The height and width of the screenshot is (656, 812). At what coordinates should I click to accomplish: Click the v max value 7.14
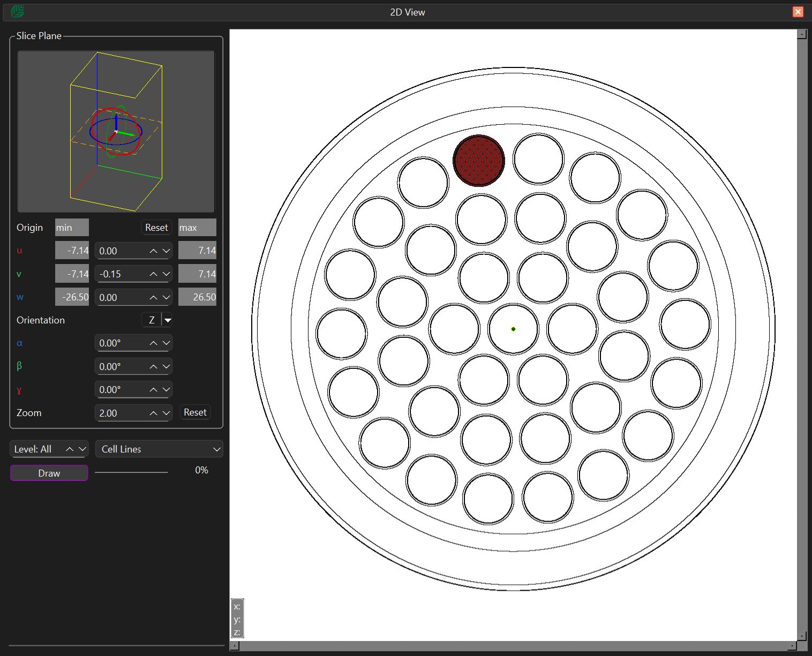point(197,274)
